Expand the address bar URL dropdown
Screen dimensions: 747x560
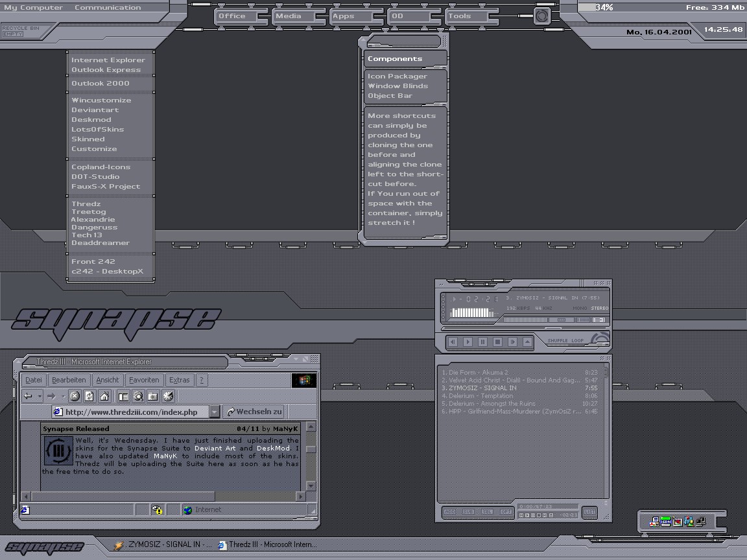[215, 412]
